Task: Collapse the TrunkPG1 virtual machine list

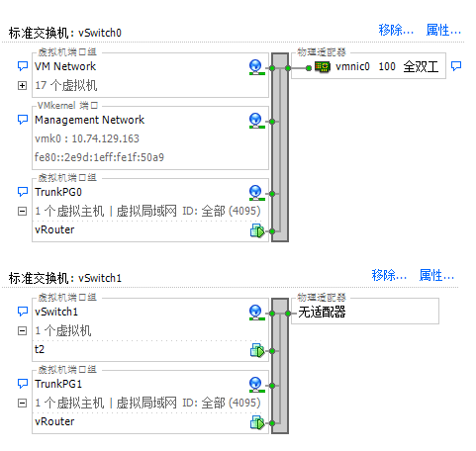Action: tap(22, 403)
